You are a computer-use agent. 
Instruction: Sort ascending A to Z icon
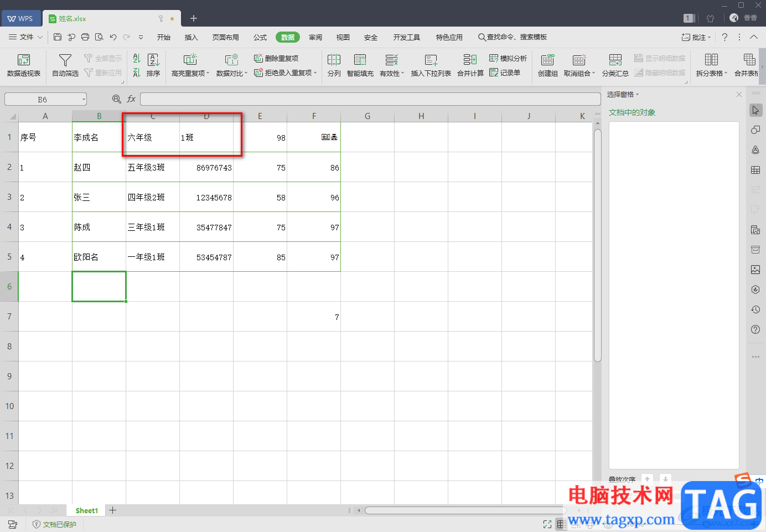coord(137,58)
